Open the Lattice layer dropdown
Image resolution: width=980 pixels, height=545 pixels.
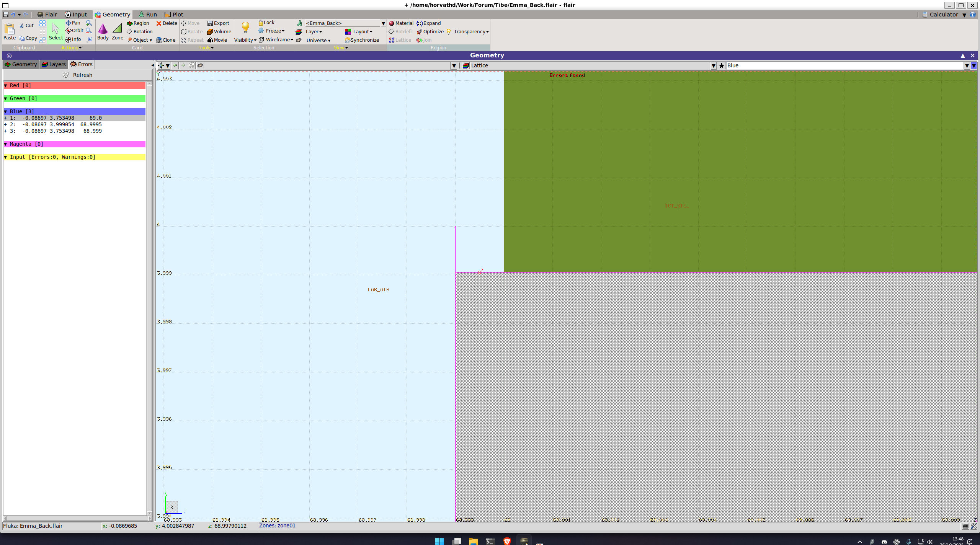pyautogui.click(x=713, y=66)
